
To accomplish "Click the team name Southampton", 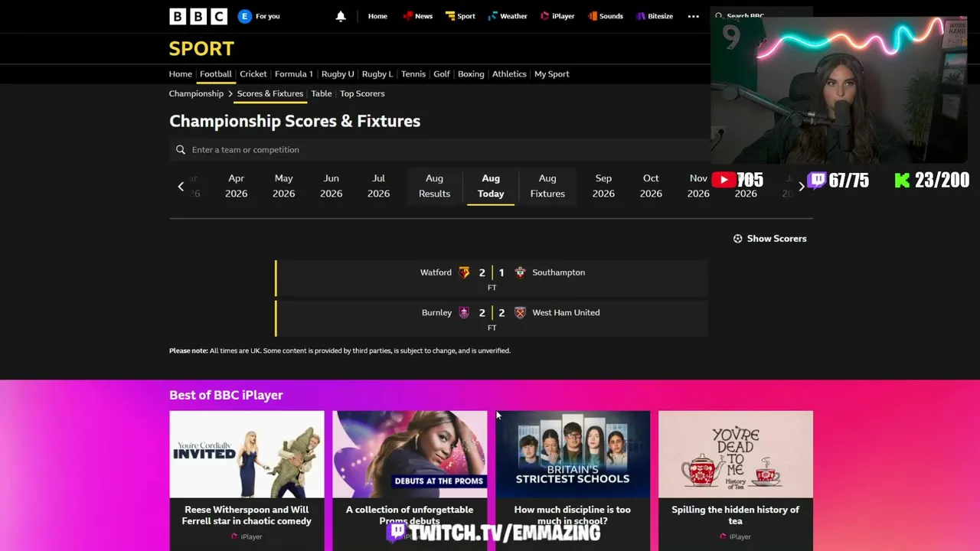I will coord(558,272).
